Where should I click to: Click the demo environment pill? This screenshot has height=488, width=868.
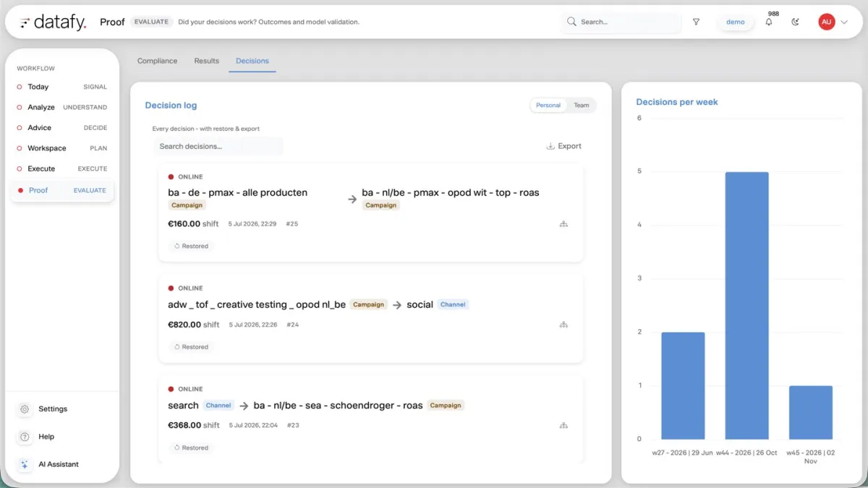[x=736, y=22]
